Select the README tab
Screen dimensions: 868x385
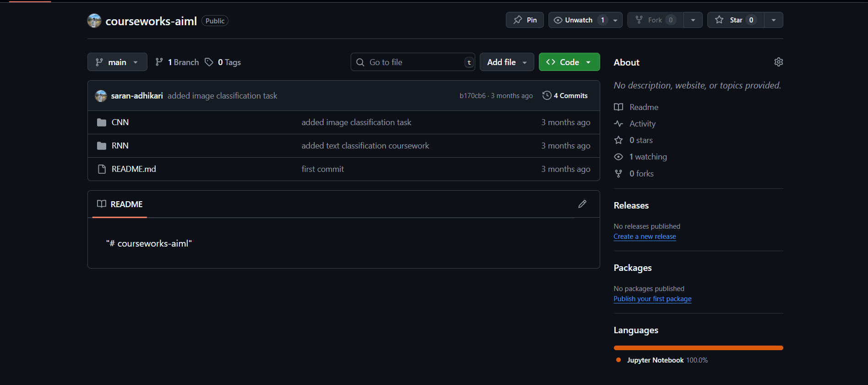[x=120, y=204]
